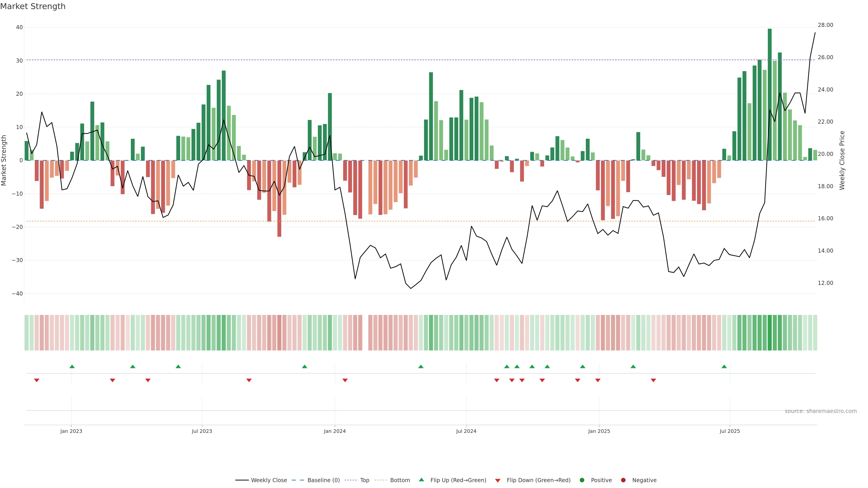
Task: Click the Market Strength chart title
Action: (x=33, y=6)
